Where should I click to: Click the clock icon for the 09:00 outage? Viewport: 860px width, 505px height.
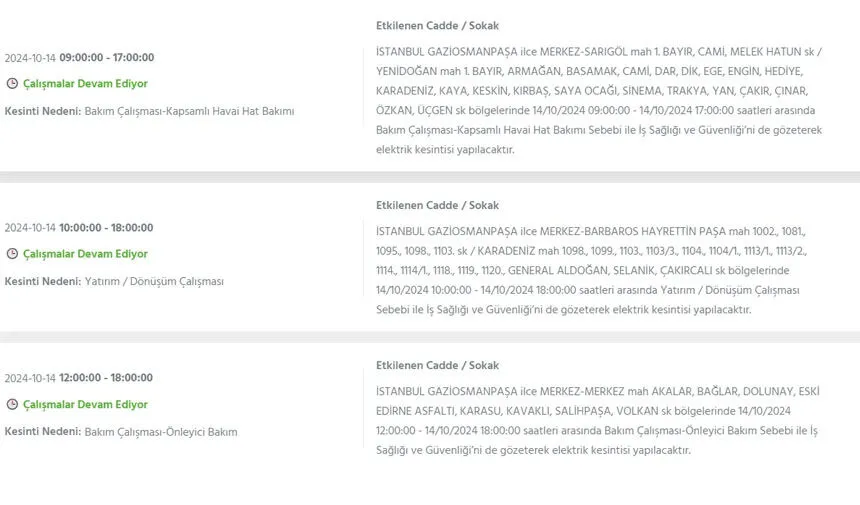12,84
